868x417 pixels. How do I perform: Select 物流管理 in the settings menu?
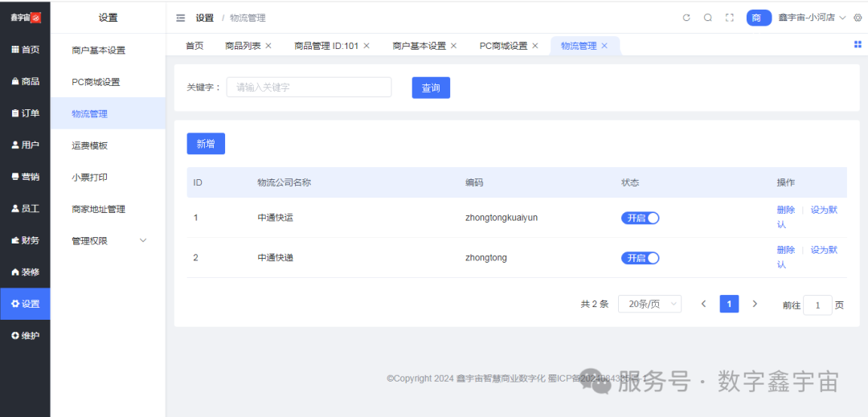tap(108, 114)
